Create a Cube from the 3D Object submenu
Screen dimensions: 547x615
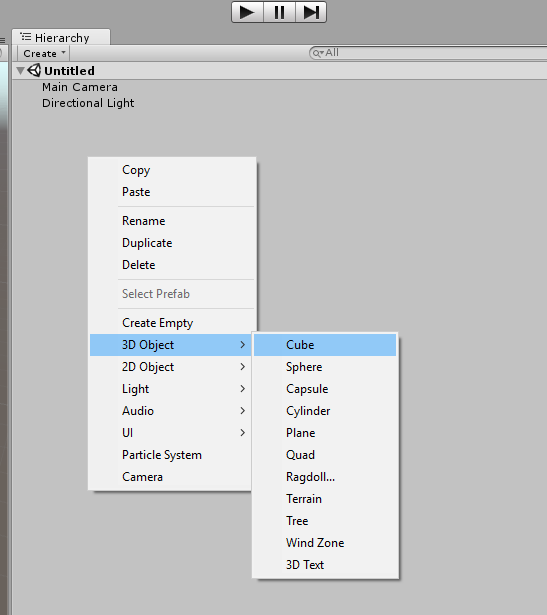(x=325, y=345)
